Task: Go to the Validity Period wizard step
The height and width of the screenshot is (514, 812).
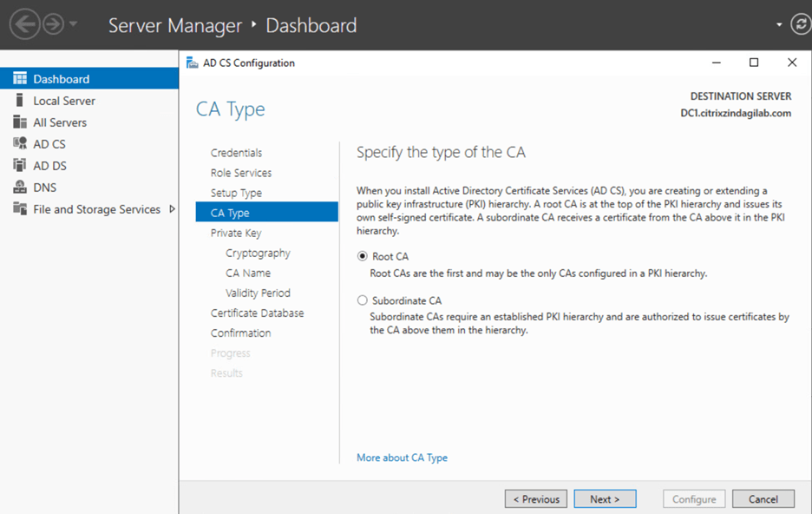Action: click(258, 293)
